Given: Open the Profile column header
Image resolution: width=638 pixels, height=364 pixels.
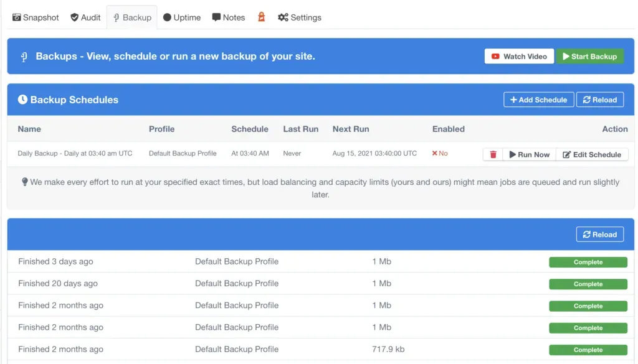Looking at the screenshot, I should (161, 129).
